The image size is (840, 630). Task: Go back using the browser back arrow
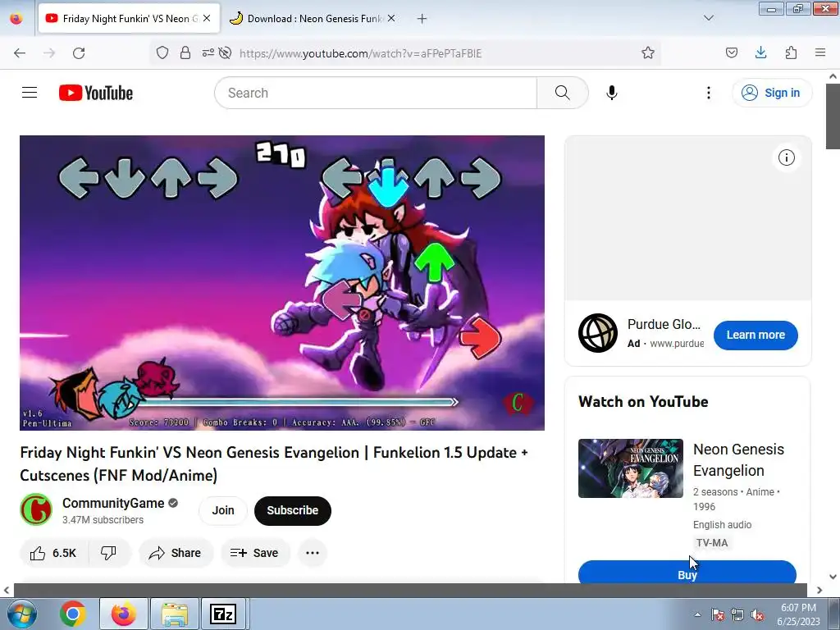[20, 53]
